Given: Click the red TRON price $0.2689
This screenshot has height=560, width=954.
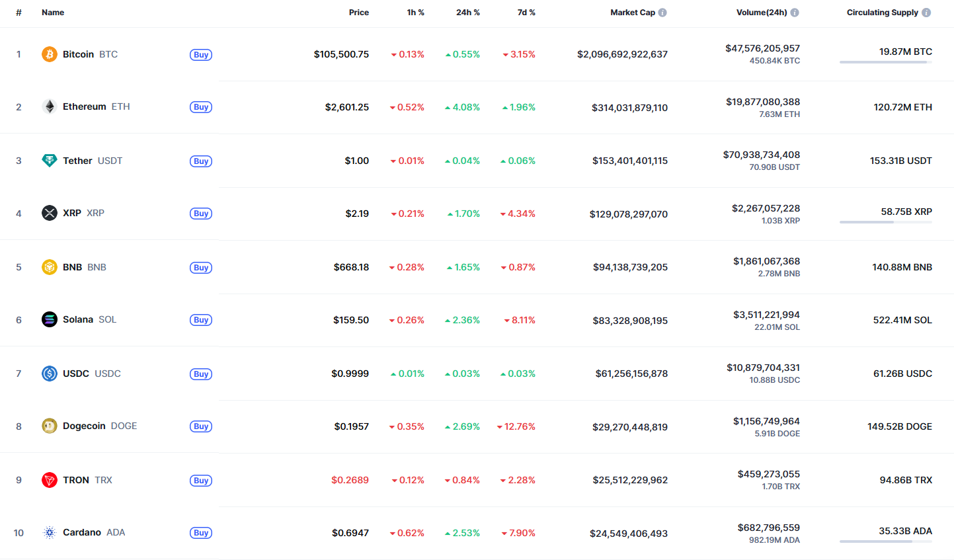Looking at the screenshot, I should [x=350, y=480].
